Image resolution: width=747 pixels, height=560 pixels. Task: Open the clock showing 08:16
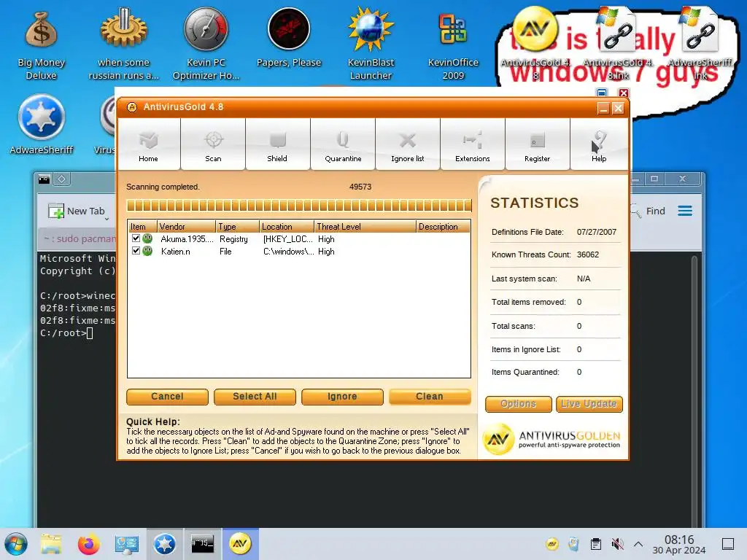[x=679, y=544]
